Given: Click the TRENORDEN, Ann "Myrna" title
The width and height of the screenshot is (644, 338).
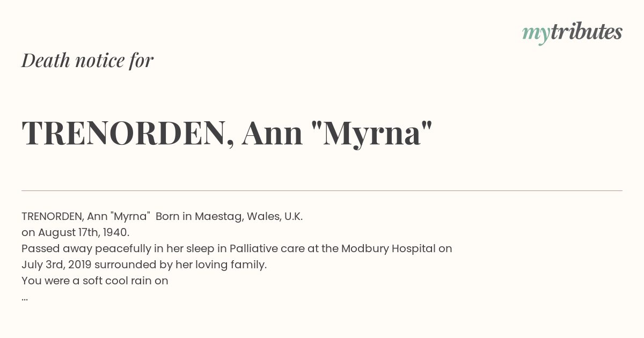Looking at the screenshot, I should tap(227, 134).
